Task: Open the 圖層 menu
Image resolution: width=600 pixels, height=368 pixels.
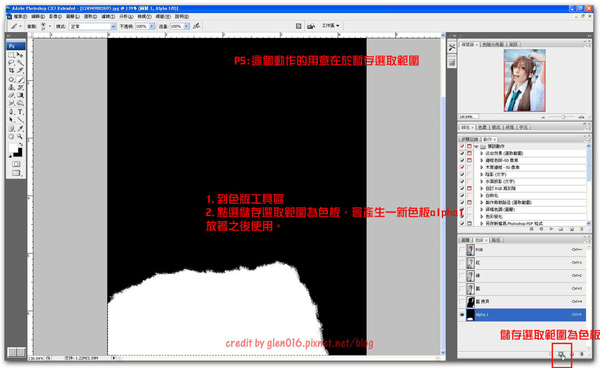Action: coord(73,16)
